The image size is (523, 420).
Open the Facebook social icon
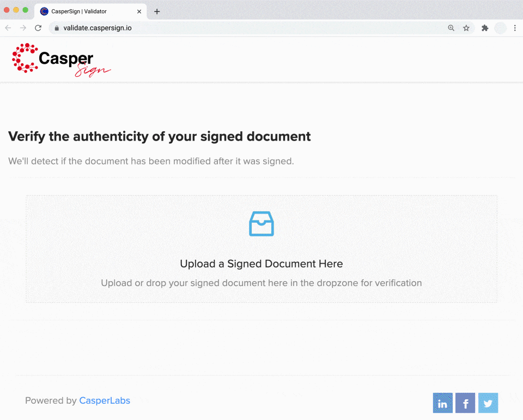(465, 403)
